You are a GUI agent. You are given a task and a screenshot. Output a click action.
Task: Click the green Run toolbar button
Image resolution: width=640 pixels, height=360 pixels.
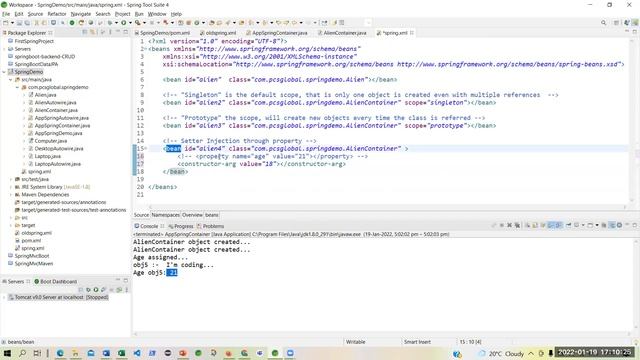click(123, 22)
